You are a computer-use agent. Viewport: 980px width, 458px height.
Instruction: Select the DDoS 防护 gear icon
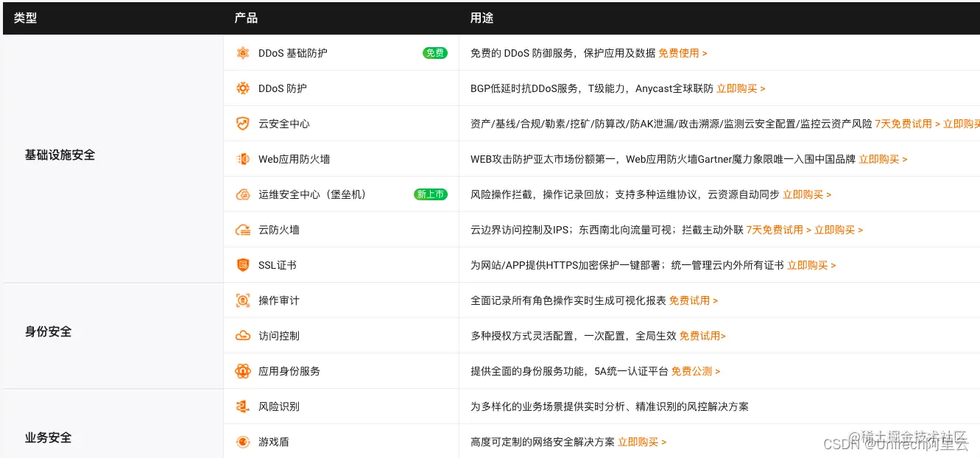[x=242, y=88]
